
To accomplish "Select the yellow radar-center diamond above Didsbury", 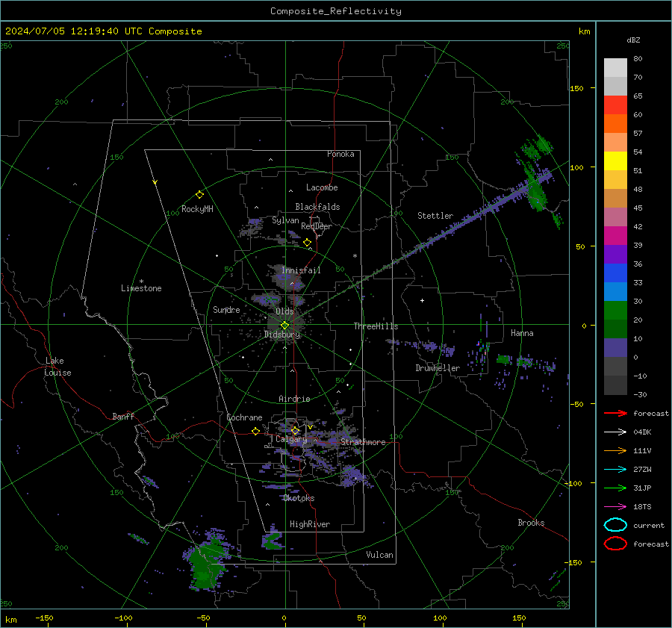I will [284, 326].
